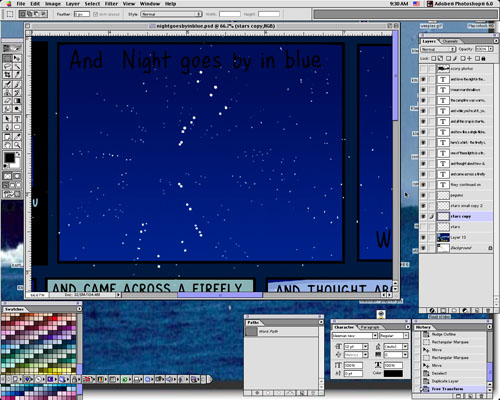
Task: Open the Adobe Photoshop 6.0 application menu
Action: coord(461,4)
